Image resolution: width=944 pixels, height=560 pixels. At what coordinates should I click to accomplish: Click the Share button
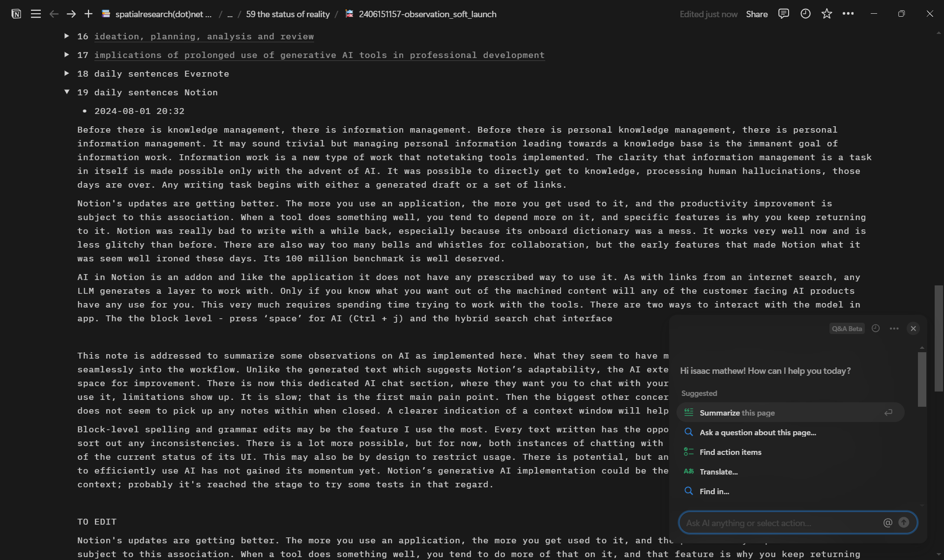pos(757,14)
